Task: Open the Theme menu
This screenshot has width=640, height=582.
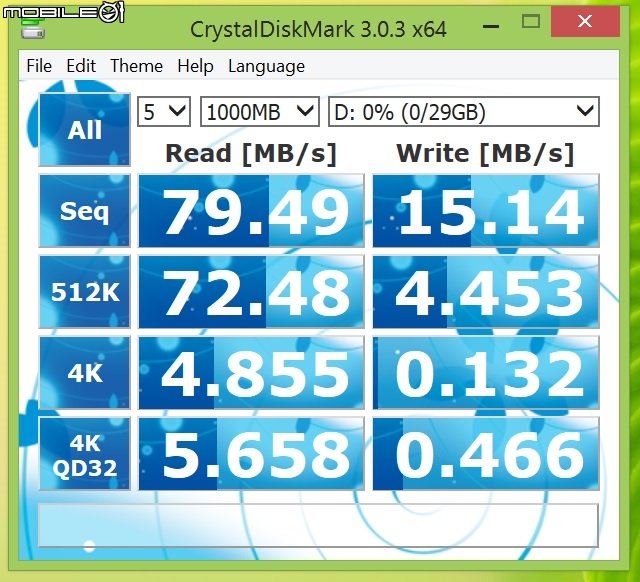Action: [136, 66]
